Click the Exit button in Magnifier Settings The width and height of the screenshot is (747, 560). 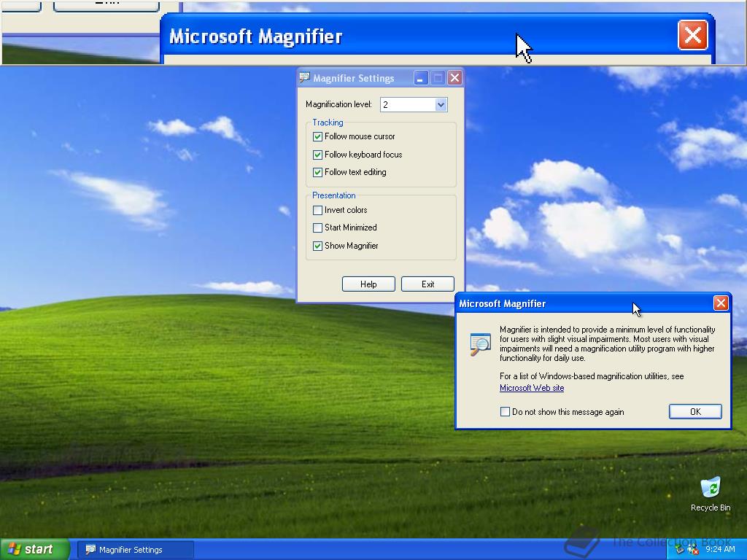(427, 284)
